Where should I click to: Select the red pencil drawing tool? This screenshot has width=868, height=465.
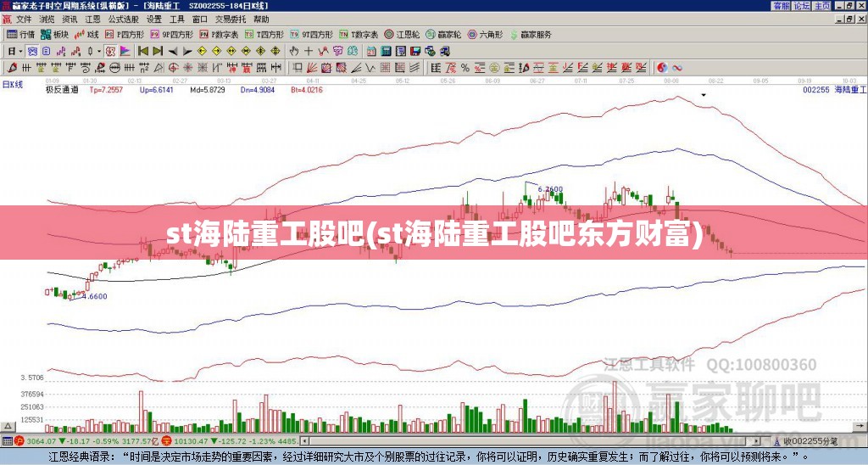(x=12, y=68)
